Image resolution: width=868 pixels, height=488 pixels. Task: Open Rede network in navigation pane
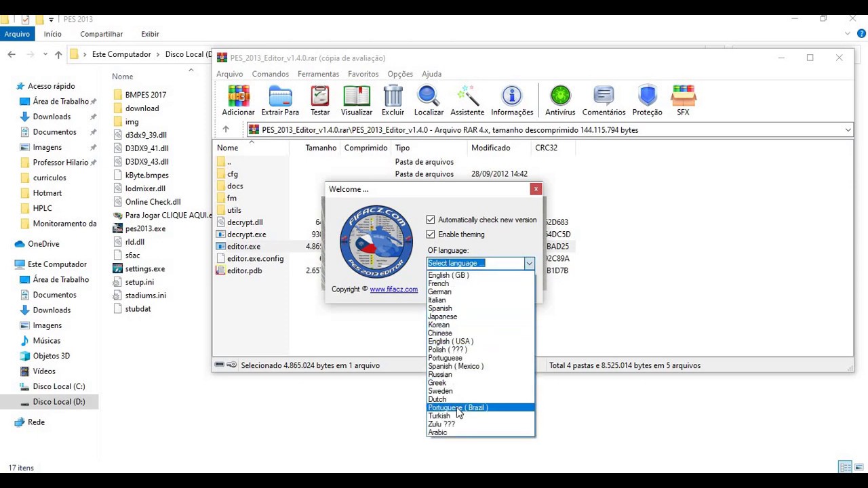(36, 422)
